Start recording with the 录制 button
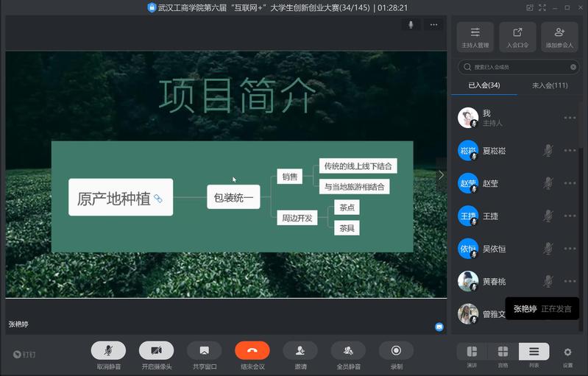This screenshot has width=588, height=376. [x=396, y=350]
